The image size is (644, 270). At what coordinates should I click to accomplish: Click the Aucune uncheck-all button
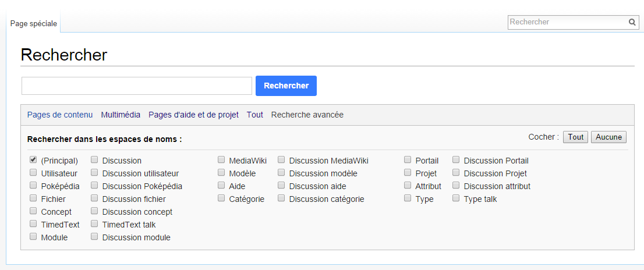point(608,137)
